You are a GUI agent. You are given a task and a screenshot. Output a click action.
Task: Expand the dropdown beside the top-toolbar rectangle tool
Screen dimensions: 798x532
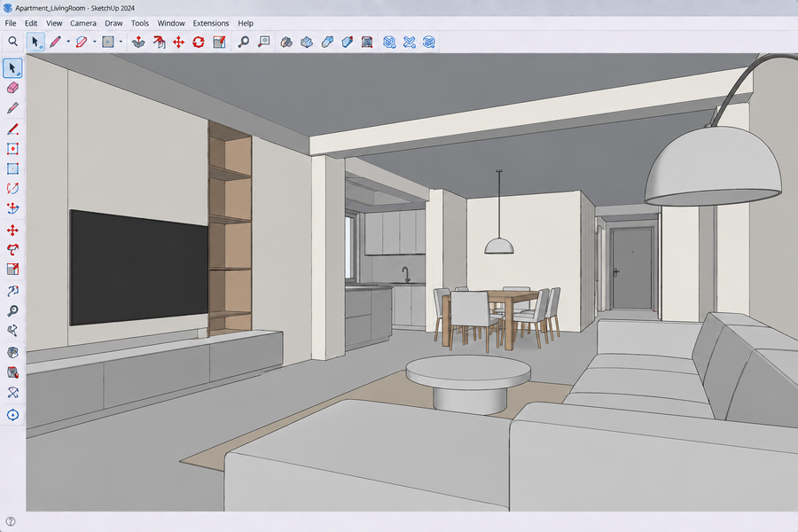click(x=121, y=42)
